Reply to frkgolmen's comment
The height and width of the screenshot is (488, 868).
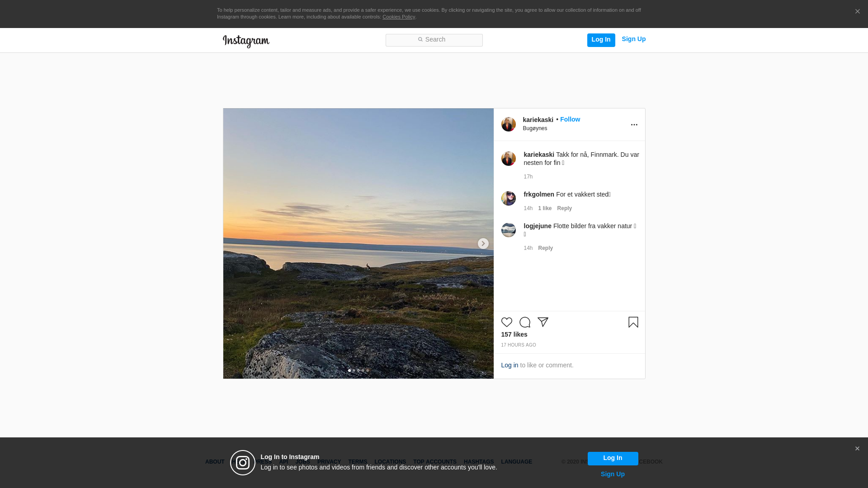tap(564, 208)
